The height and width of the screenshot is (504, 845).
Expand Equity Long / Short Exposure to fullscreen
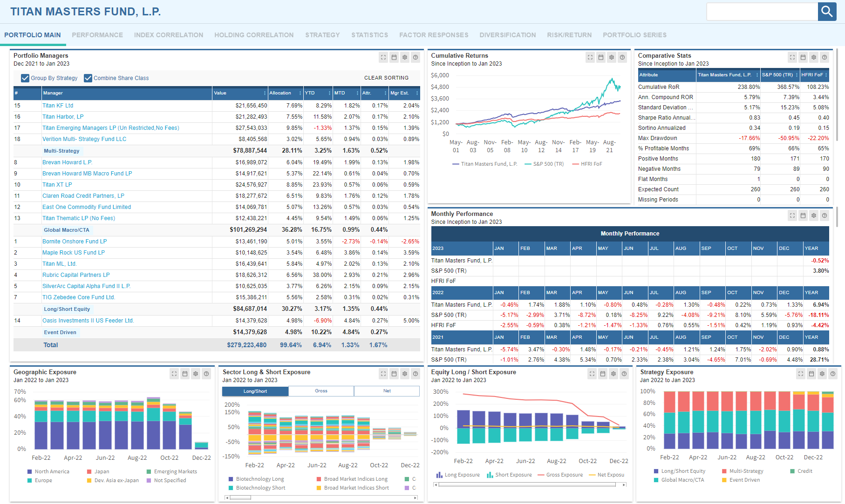tap(592, 374)
